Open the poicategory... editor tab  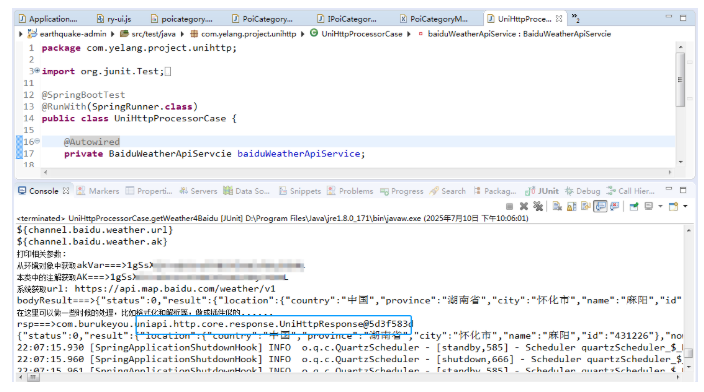coord(181,19)
